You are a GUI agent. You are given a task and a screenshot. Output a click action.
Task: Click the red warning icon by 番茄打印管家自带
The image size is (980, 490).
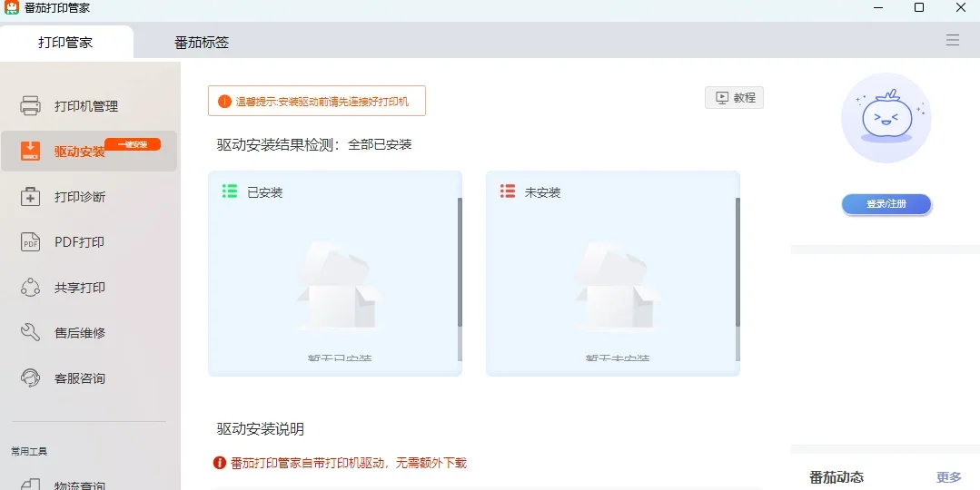point(220,463)
